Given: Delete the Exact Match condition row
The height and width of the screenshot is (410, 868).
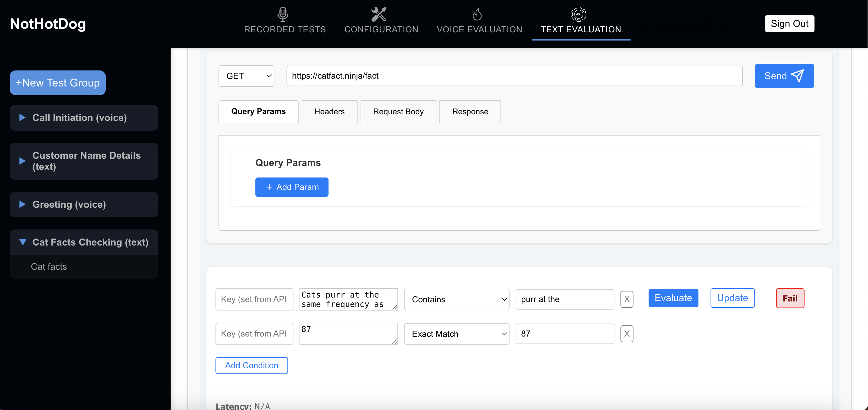Looking at the screenshot, I should (627, 334).
